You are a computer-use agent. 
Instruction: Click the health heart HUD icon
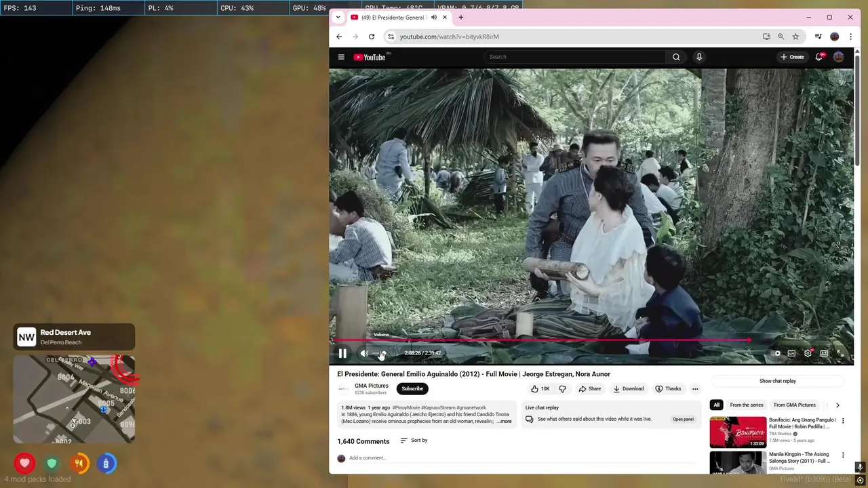click(24, 464)
